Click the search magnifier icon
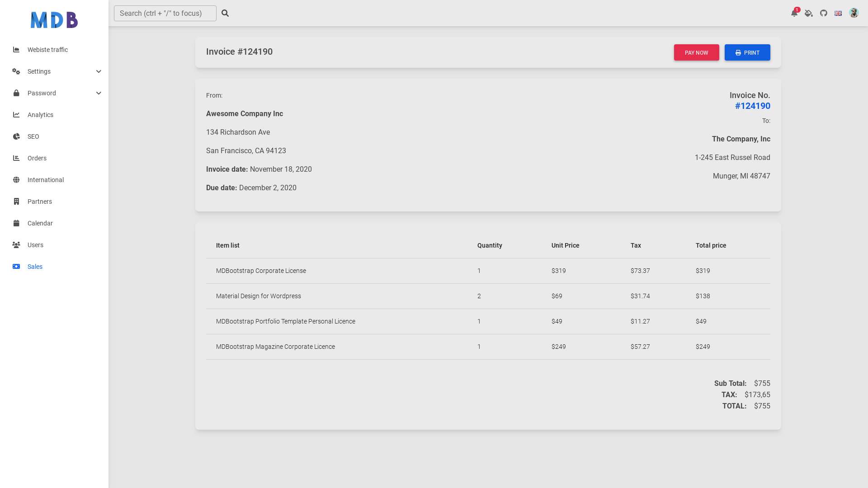Image resolution: width=868 pixels, height=488 pixels. click(x=225, y=13)
